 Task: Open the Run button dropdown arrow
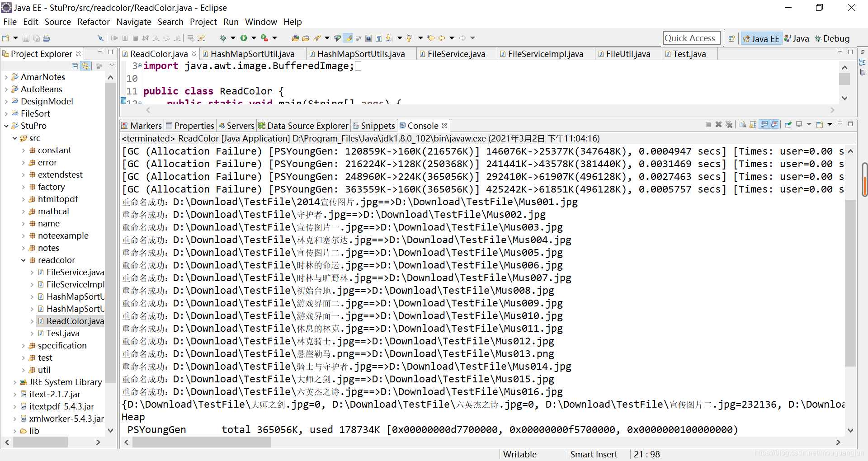254,38
